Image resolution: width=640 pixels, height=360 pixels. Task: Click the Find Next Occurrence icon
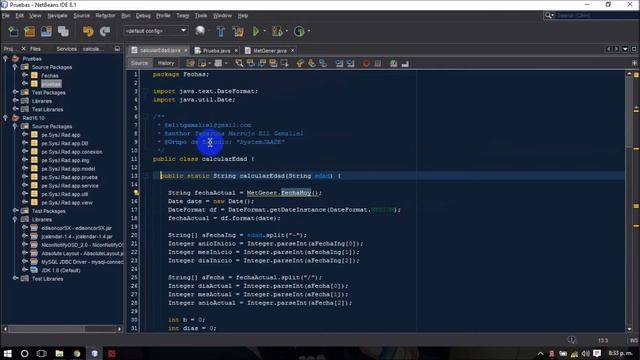pyautogui.click(x=262, y=63)
